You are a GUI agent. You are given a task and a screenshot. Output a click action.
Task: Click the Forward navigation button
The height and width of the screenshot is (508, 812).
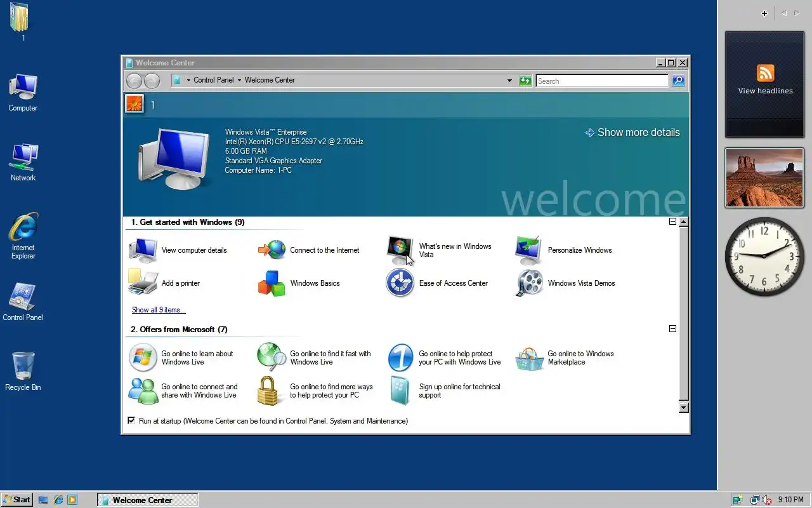[x=152, y=81]
